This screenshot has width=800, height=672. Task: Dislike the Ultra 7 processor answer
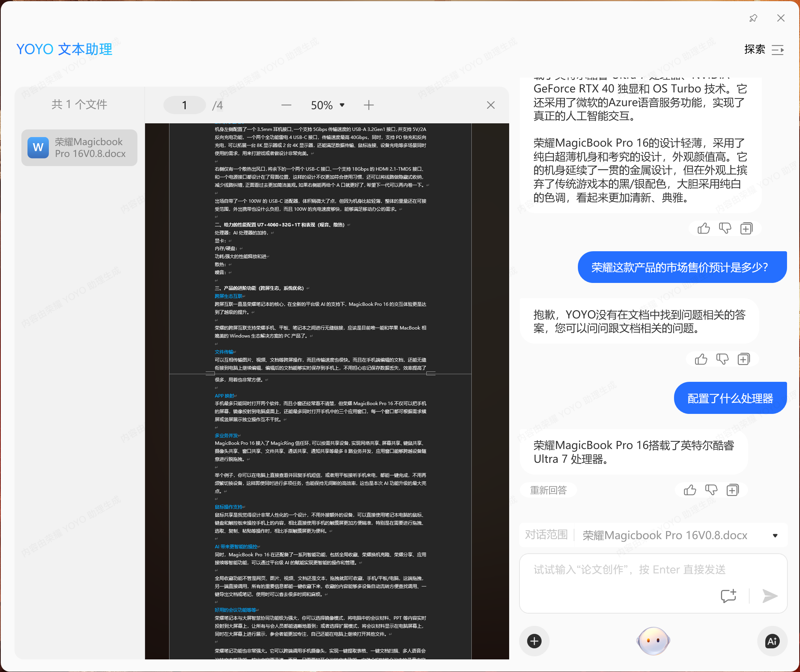pyautogui.click(x=711, y=490)
